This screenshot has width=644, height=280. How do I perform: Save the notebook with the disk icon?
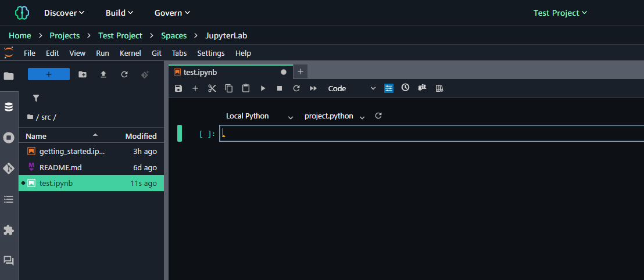[x=178, y=88]
